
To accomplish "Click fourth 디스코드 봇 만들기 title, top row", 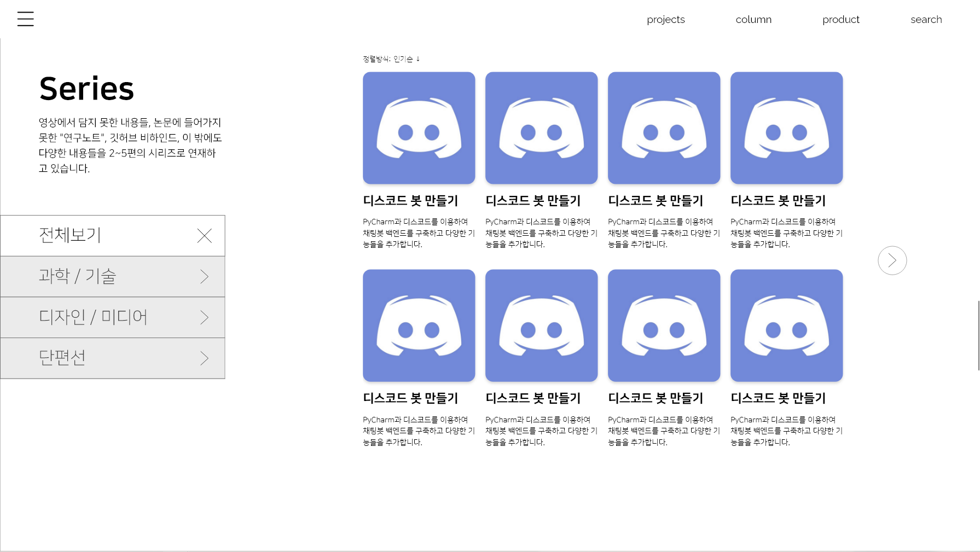I will pyautogui.click(x=778, y=201).
